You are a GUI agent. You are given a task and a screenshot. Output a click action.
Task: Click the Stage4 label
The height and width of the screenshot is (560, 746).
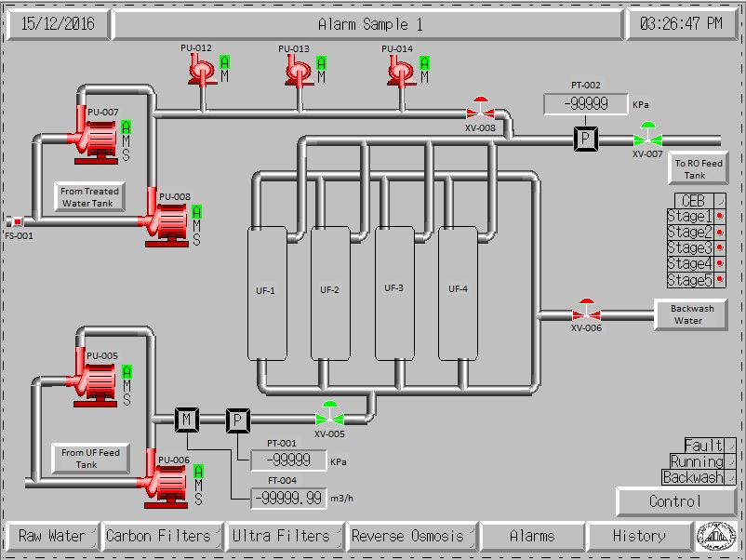[689, 263]
